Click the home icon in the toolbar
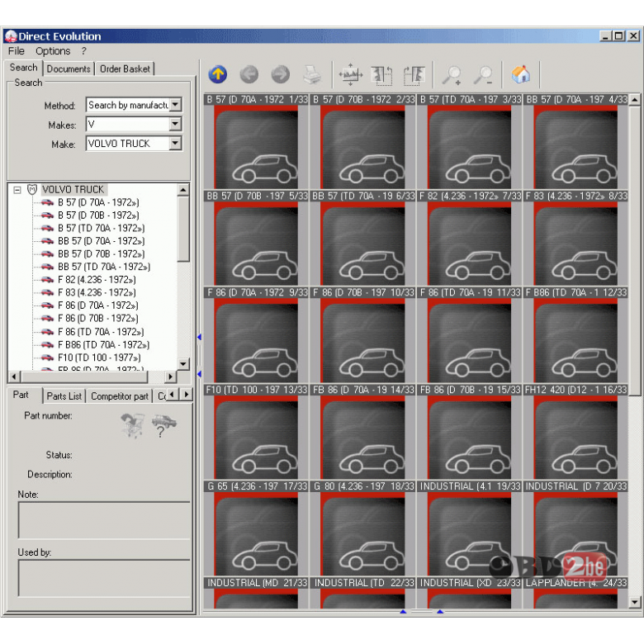 coord(521,75)
